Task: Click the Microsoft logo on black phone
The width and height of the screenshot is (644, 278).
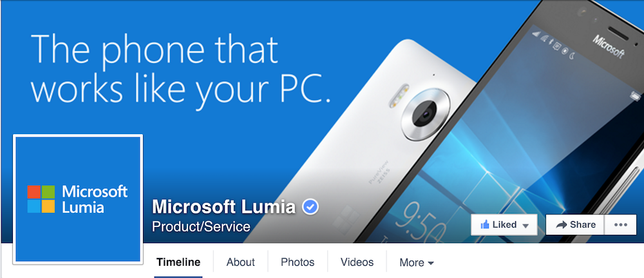Action: [609, 46]
